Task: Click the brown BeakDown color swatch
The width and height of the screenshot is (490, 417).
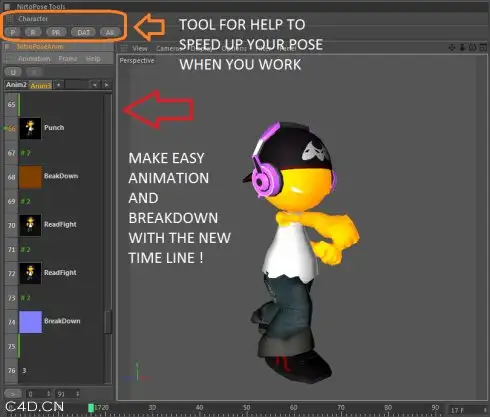Action: point(30,177)
